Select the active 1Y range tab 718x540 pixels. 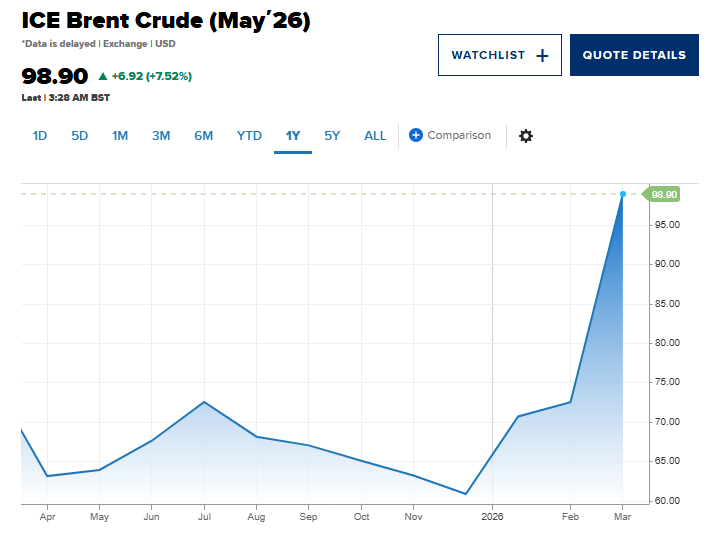coord(293,136)
